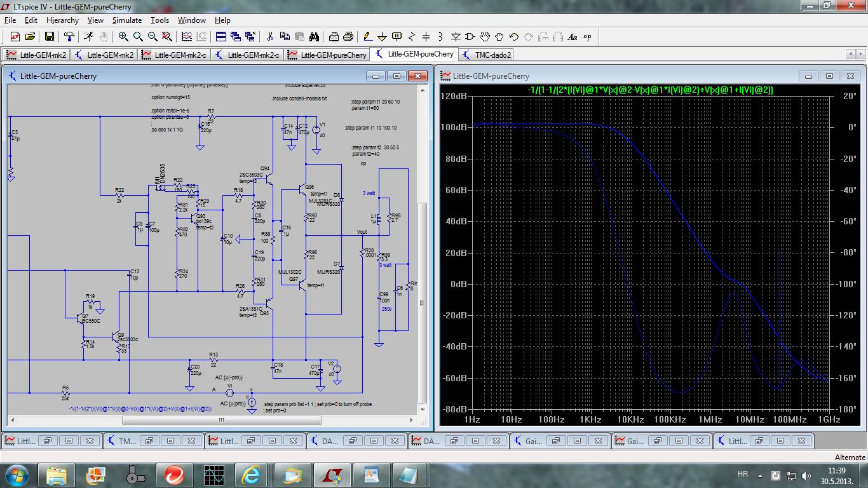Select the Place Ground tool

coord(382,36)
